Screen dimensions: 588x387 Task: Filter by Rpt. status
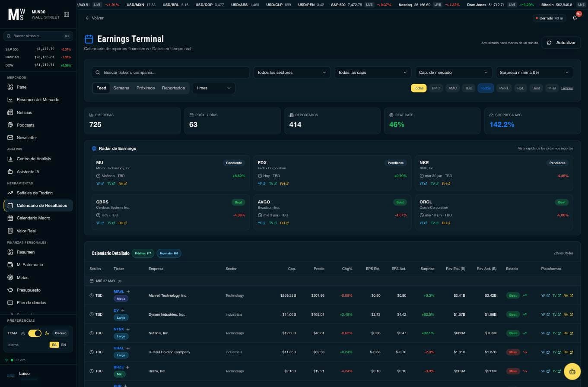pyautogui.click(x=521, y=88)
